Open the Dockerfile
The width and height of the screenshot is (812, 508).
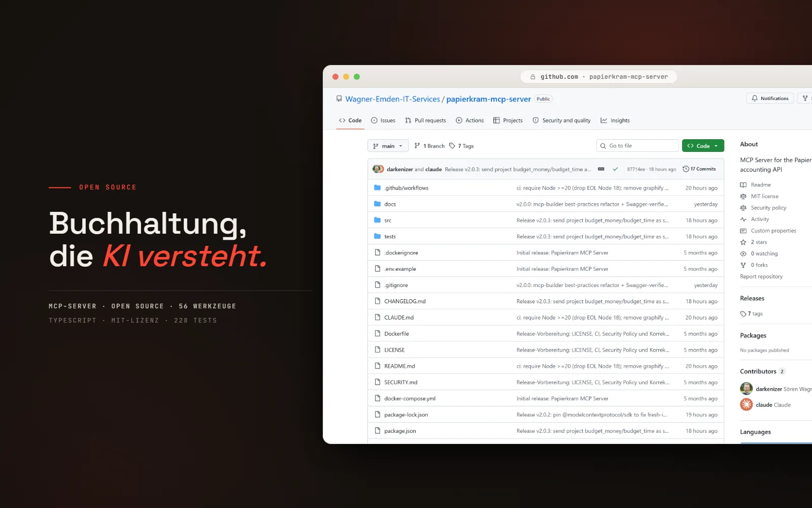pyautogui.click(x=397, y=334)
